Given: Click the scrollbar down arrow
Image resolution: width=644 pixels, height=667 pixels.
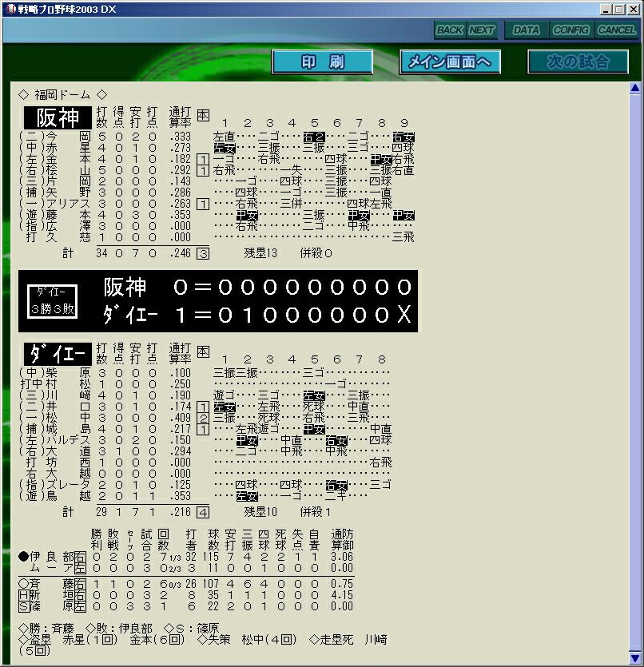Looking at the screenshot, I should click(x=635, y=657).
